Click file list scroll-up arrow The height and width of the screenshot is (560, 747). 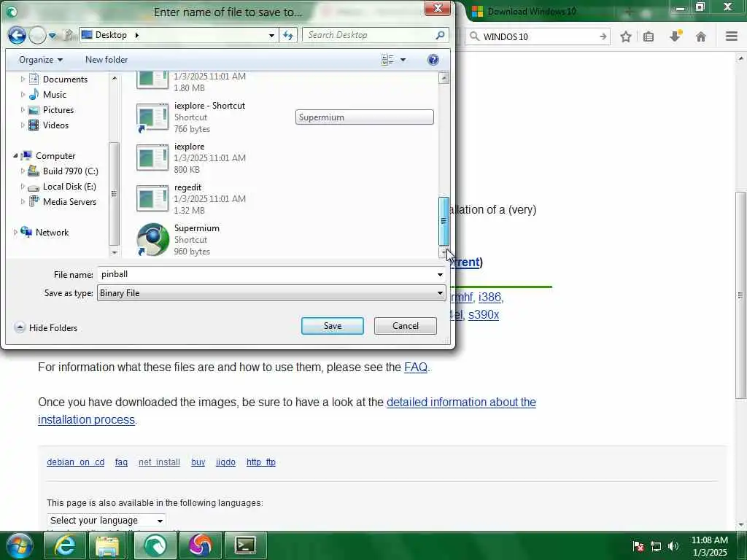(x=444, y=78)
